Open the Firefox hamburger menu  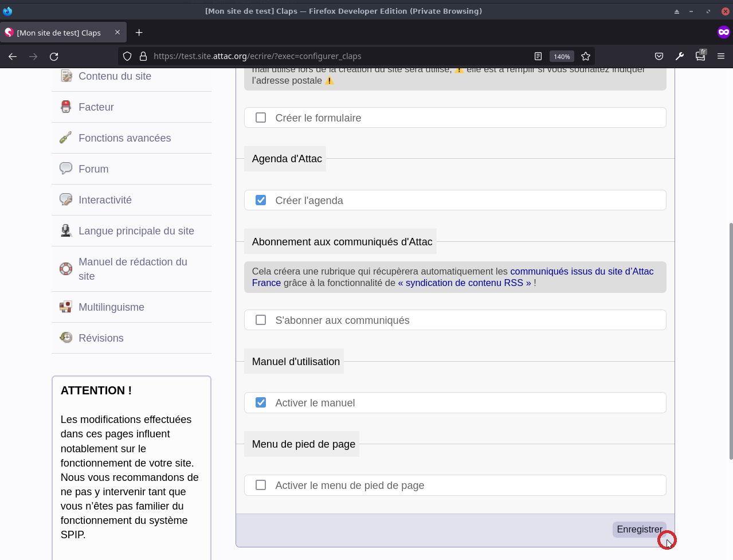coord(721,56)
